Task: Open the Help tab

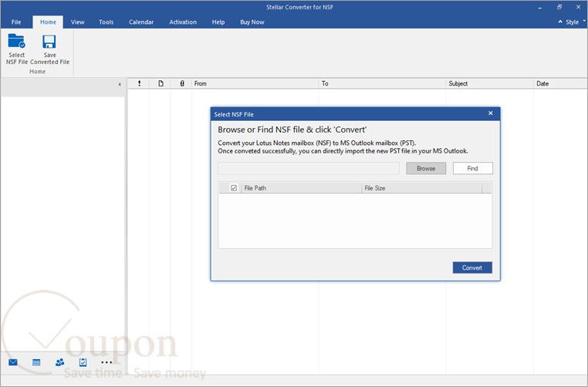Action: point(218,22)
